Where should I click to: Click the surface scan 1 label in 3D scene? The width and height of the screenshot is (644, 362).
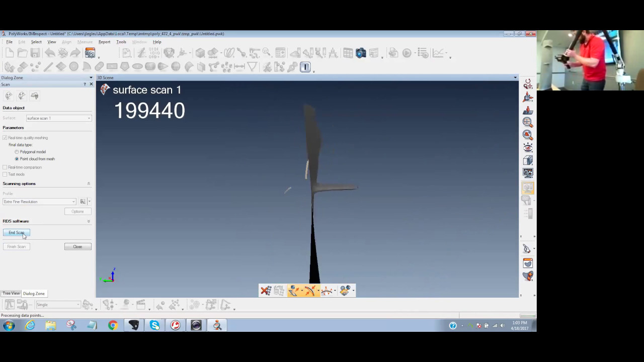pyautogui.click(x=146, y=90)
